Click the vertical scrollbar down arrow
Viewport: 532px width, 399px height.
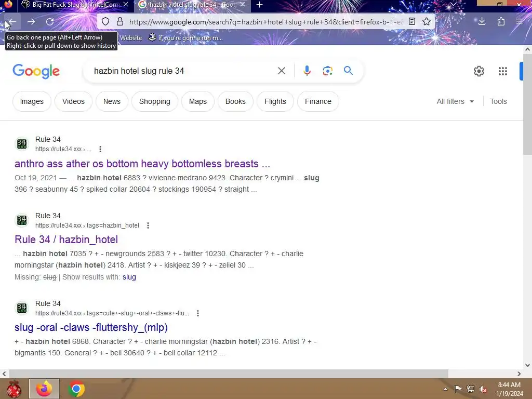click(527, 365)
